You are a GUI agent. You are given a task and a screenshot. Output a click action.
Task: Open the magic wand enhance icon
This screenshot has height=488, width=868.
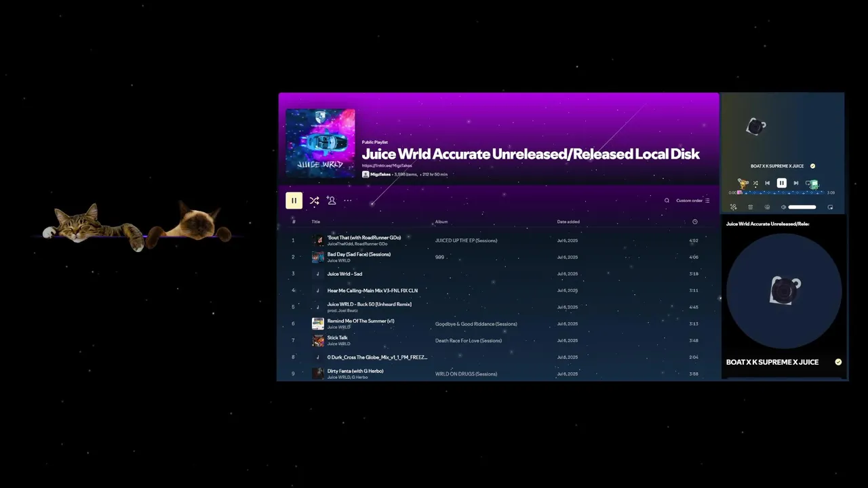pos(733,207)
